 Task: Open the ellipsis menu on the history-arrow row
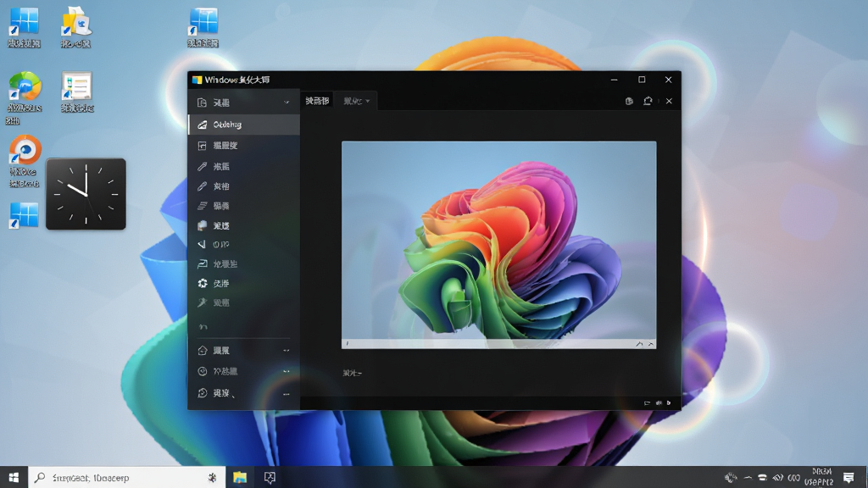(287, 394)
